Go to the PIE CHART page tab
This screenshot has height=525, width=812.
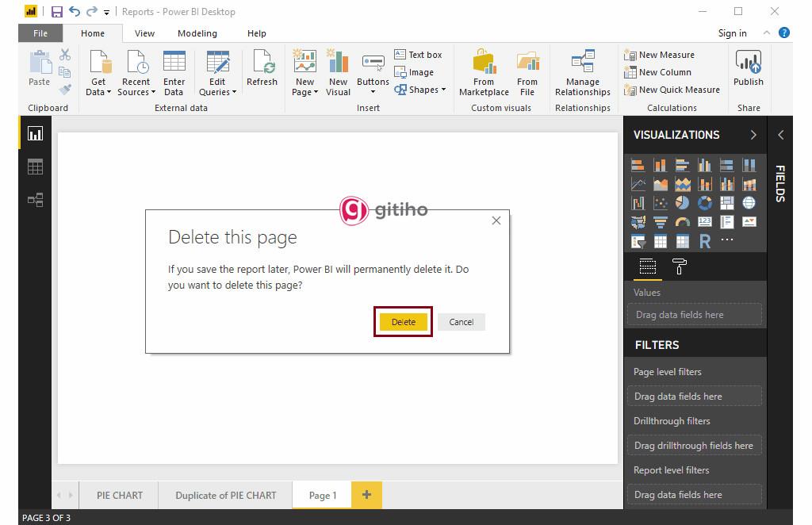pos(119,495)
